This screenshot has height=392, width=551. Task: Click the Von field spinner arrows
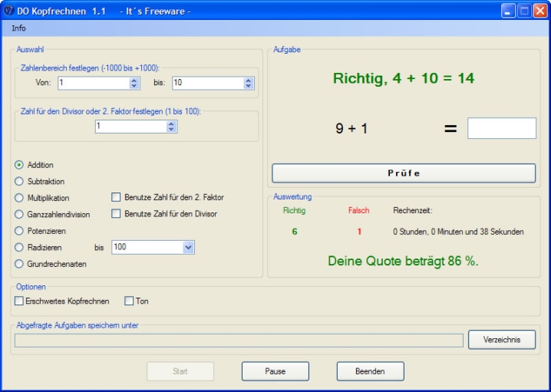coord(134,83)
